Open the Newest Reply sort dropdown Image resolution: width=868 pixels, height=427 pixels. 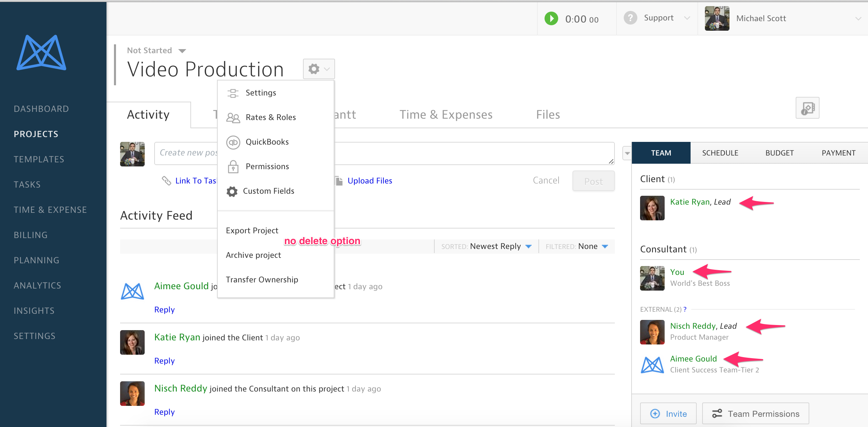(529, 247)
